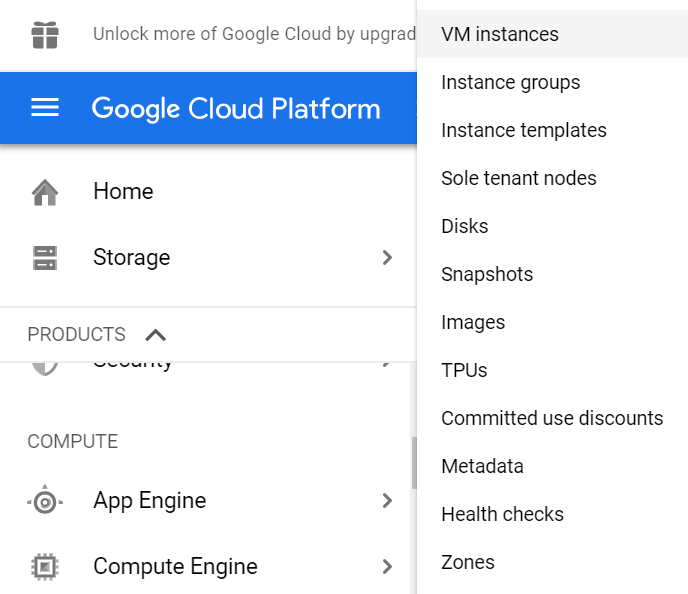Expand the App Engine submenu arrow
The width and height of the screenshot is (688, 594).
tap(387, 501)
